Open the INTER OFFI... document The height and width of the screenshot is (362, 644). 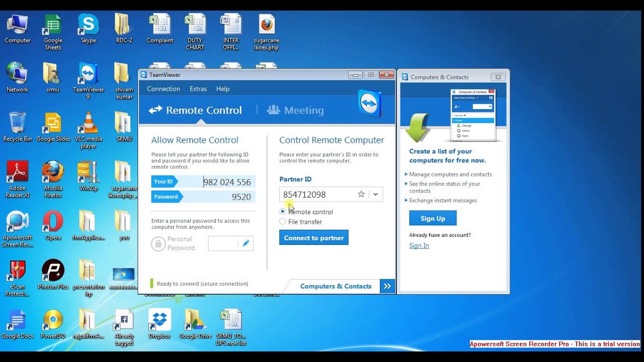coord(231,32)
